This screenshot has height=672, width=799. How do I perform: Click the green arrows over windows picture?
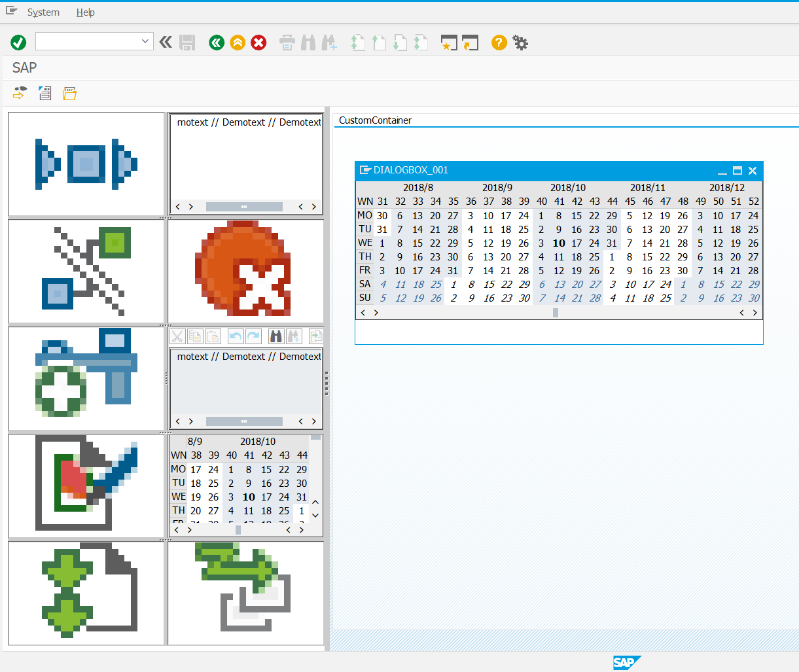coord(246,593)
